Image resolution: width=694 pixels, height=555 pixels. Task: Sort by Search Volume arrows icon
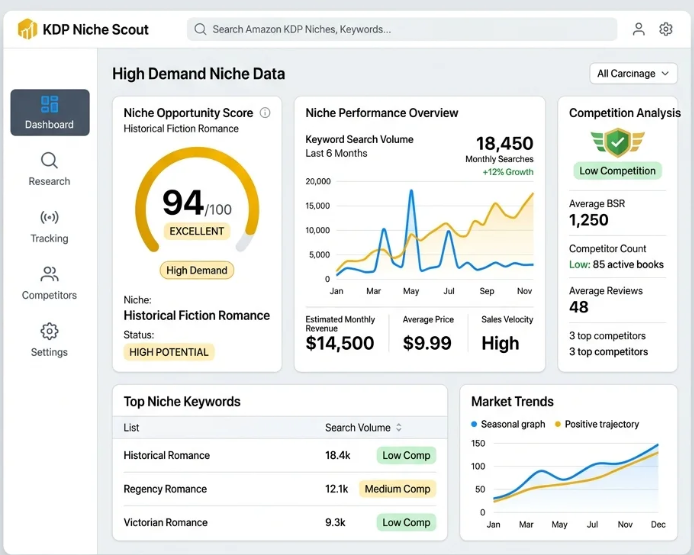pyautogui.click(x=399, y=428)
